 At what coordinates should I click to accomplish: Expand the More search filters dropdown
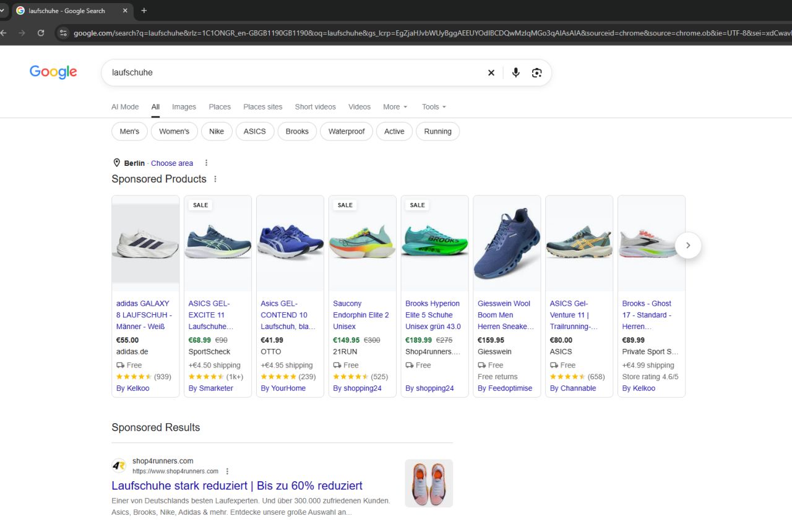395,107
